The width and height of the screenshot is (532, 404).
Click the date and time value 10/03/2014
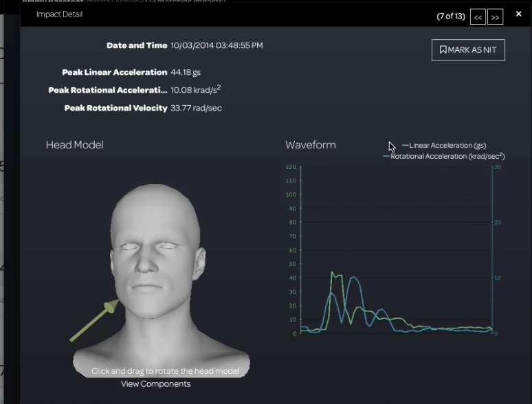pyautogui.click(x=217, y=45)
